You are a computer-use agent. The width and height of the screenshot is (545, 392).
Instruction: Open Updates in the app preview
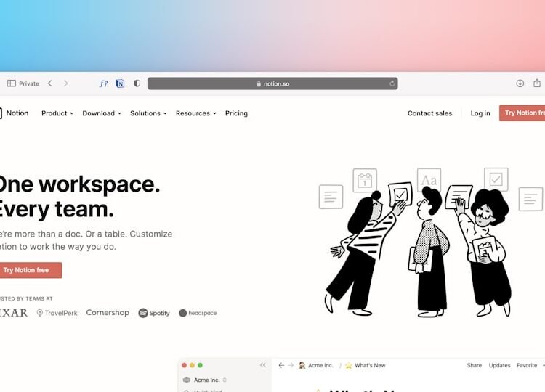[499, 365]
